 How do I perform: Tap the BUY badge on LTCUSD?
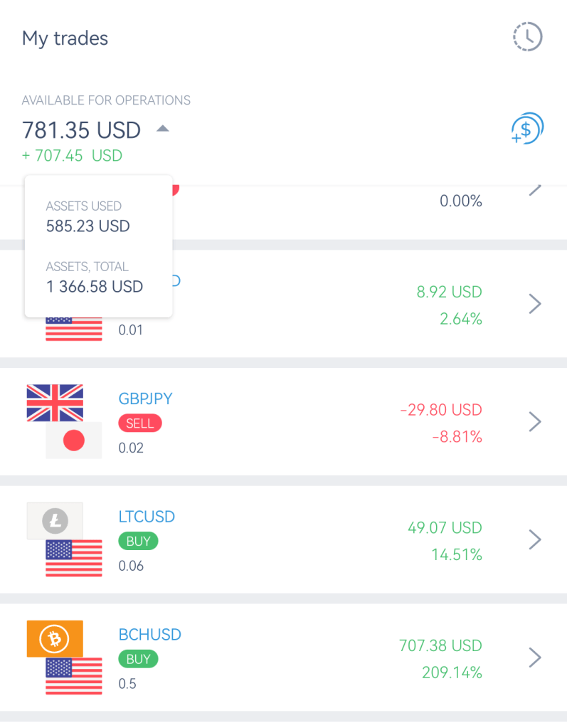click(138, 542)
